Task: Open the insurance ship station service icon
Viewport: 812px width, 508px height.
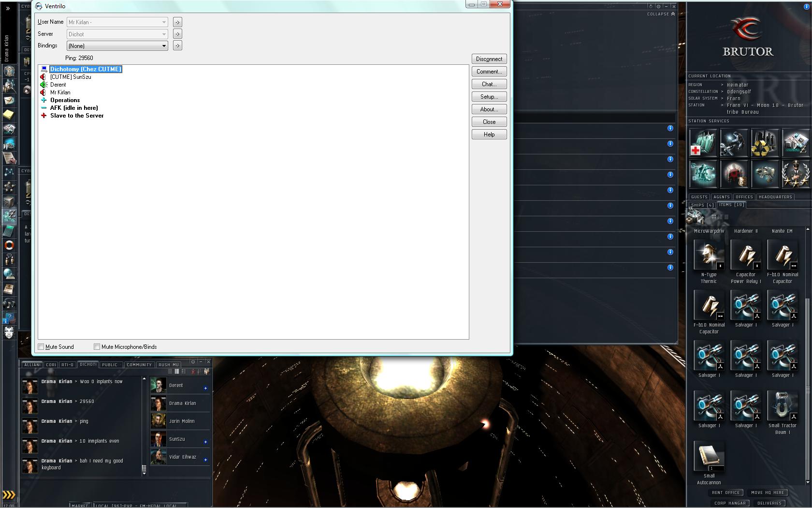Action: (x=765, y=174)
